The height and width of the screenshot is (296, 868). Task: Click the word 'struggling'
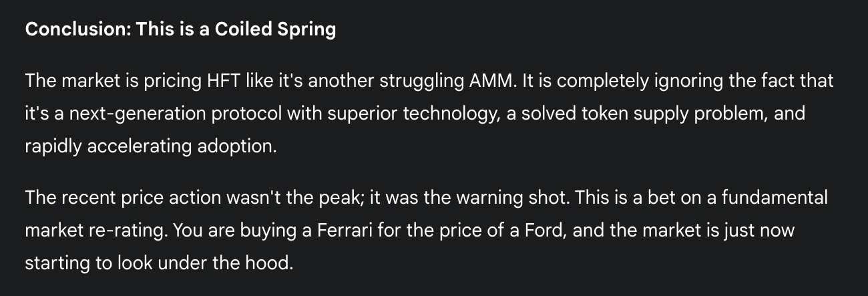click(x=418, y=83)
